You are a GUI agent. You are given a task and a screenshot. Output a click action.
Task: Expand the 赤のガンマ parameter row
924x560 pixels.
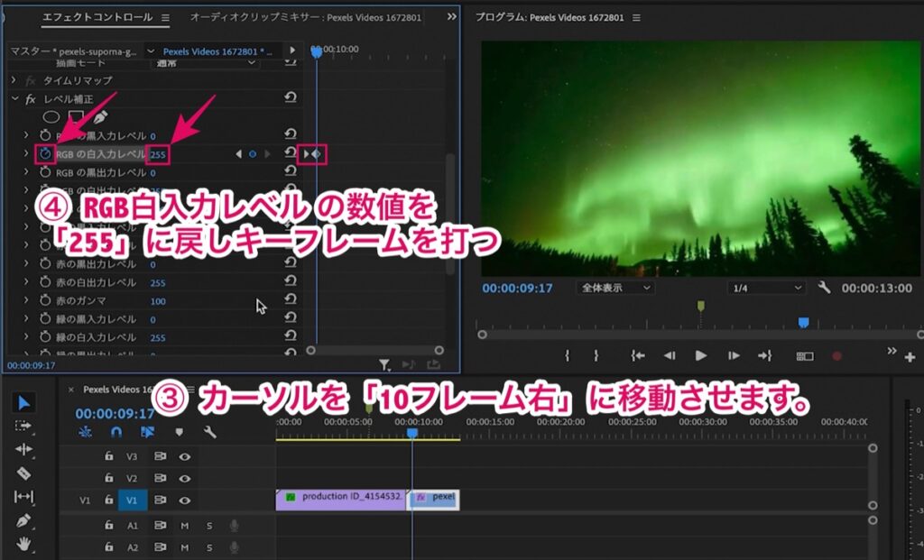coord(26,300)
